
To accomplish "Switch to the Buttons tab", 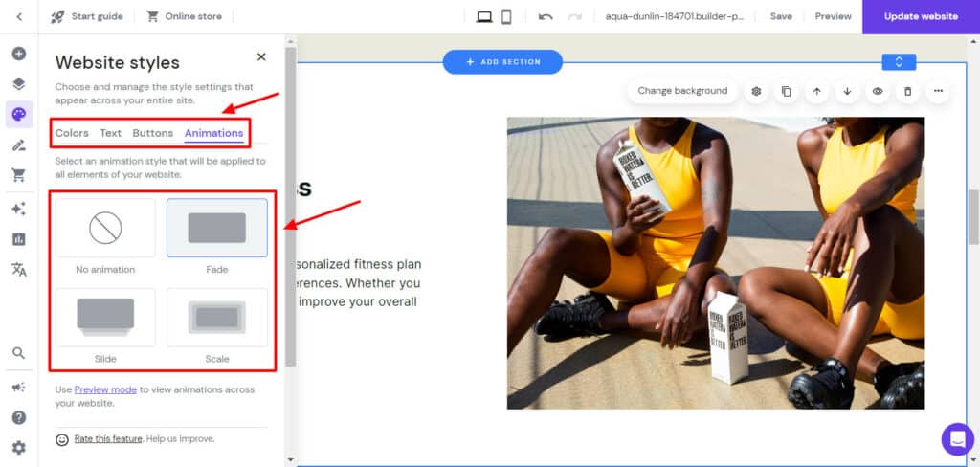I will pyautogui.click(x=153, y=133).
